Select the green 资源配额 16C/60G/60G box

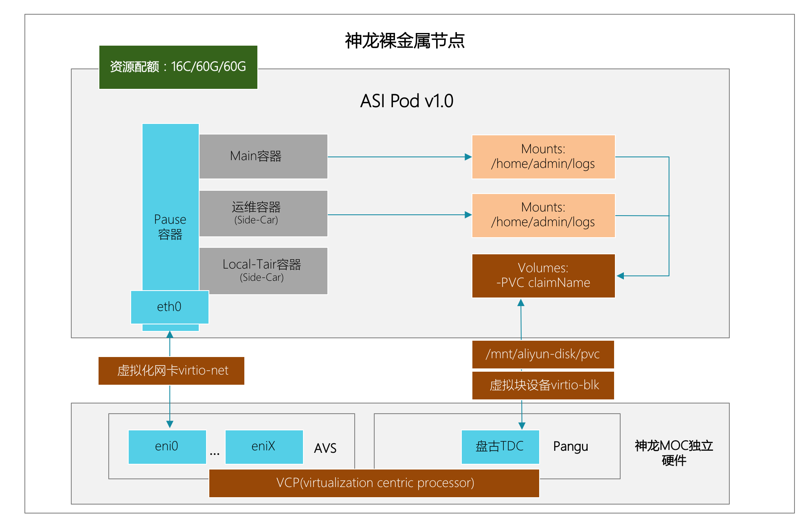(x=178, y=67)
